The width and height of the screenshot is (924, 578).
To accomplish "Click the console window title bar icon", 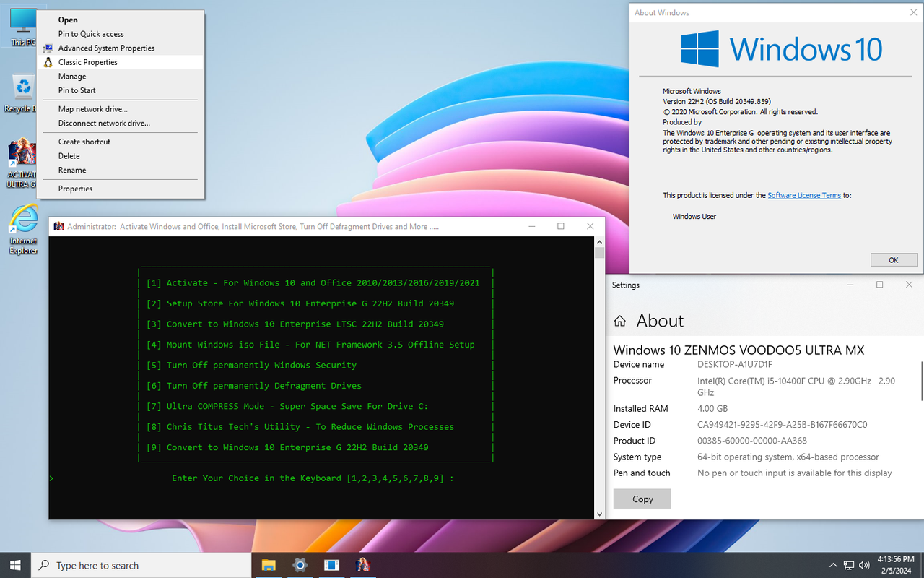I will click(59, 226).
